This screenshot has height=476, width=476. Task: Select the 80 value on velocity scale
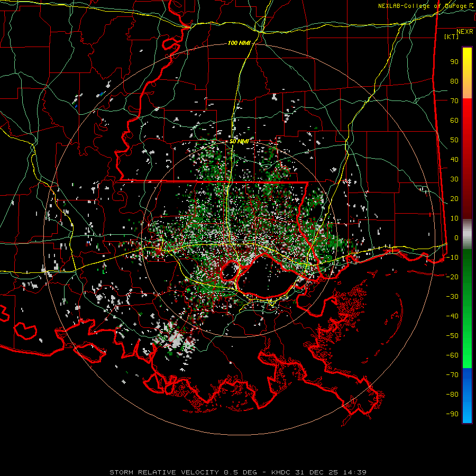pyautogui.click(x=454, y=81)
